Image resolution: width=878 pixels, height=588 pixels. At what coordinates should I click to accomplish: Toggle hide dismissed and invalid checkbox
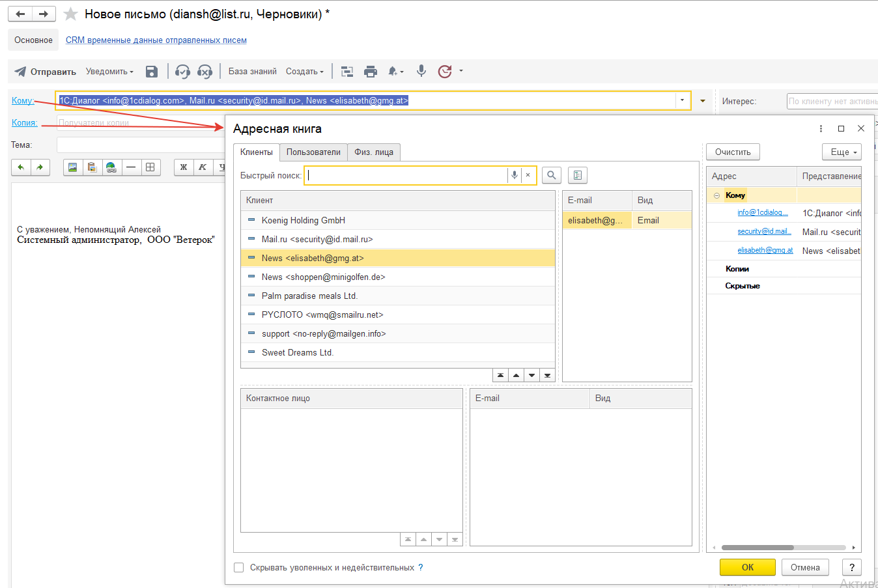coord(239,568)
